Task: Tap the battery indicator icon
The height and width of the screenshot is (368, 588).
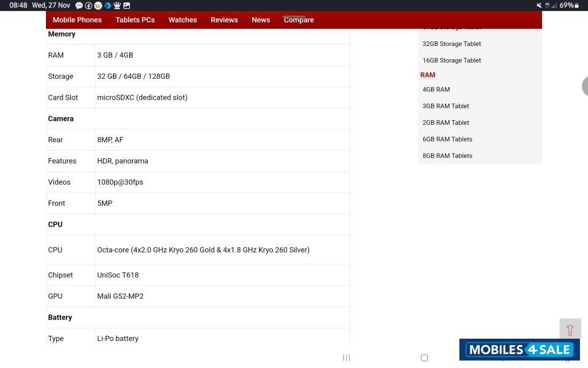Action: [x=578, y=5]
